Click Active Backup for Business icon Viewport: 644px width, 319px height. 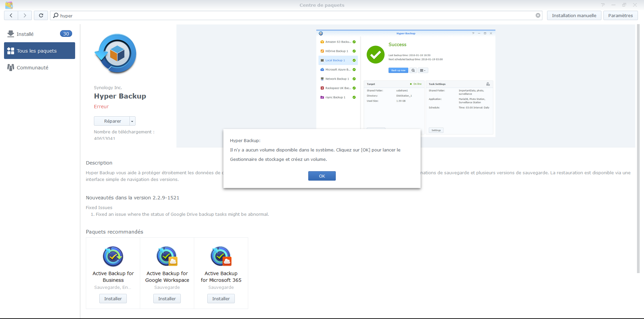tap(113, 256)
